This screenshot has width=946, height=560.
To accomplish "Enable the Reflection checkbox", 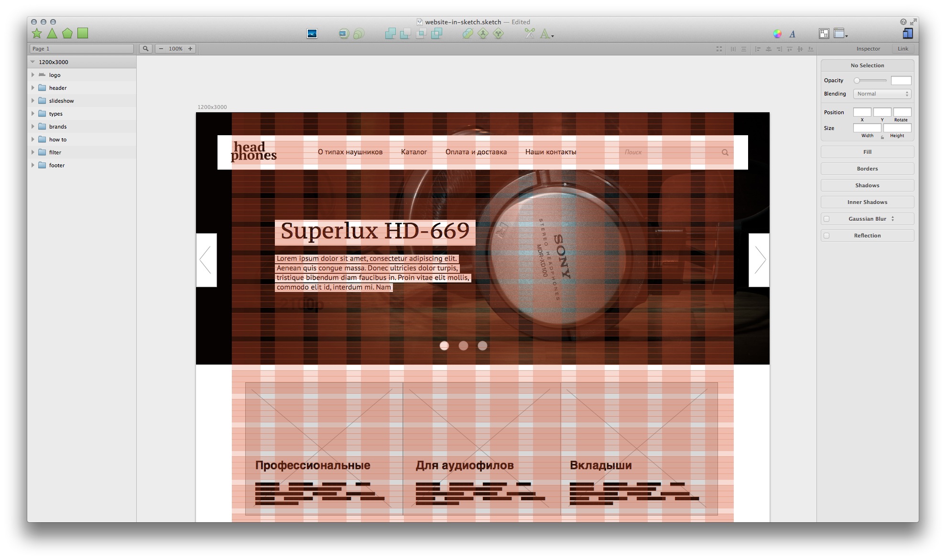I will pyautogui.click(x=826, y=236).
